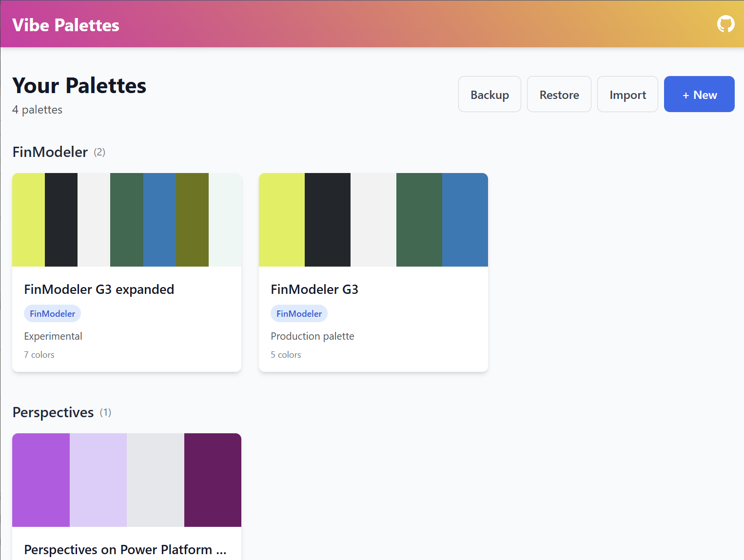Select yellow swatch in FinModeler G3 expanded

pos(28,220)
